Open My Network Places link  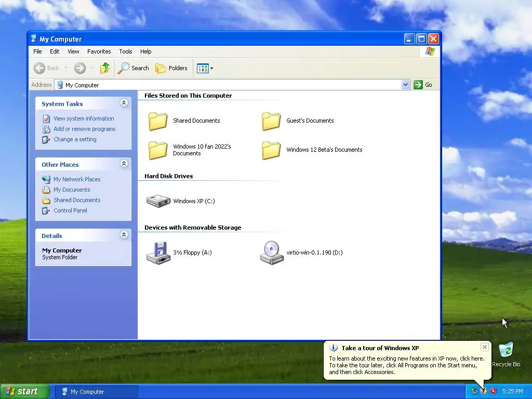77,179
